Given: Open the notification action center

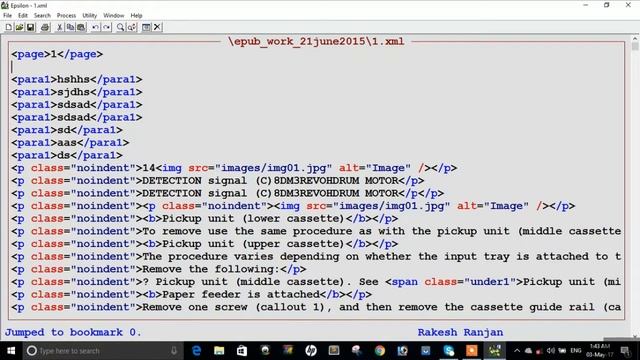Looking at the screenshot, I should click(625, 351).
